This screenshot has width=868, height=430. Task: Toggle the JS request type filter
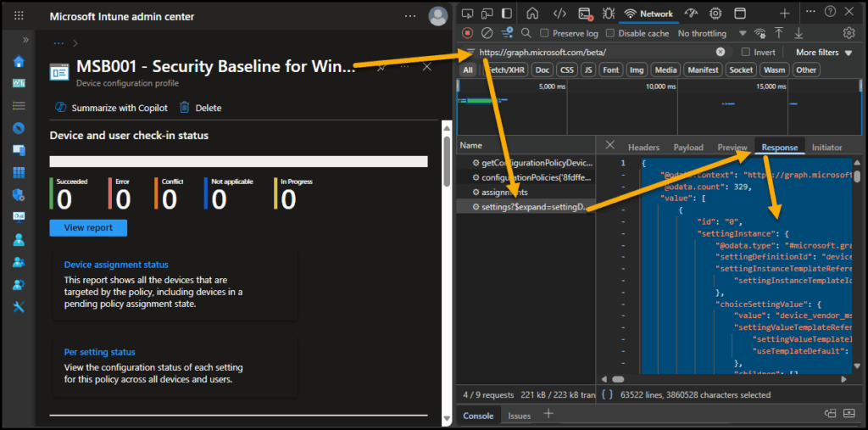pos(588,70)
